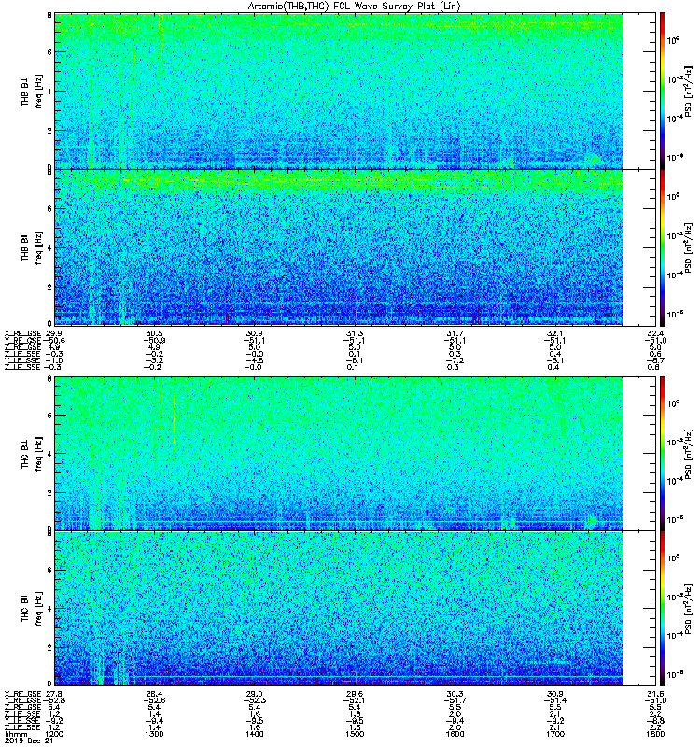The width and height of the screenshot is (700, 747).
Task: Select the THC B⊥ spectrogram panel
Action: coord(356,453)
